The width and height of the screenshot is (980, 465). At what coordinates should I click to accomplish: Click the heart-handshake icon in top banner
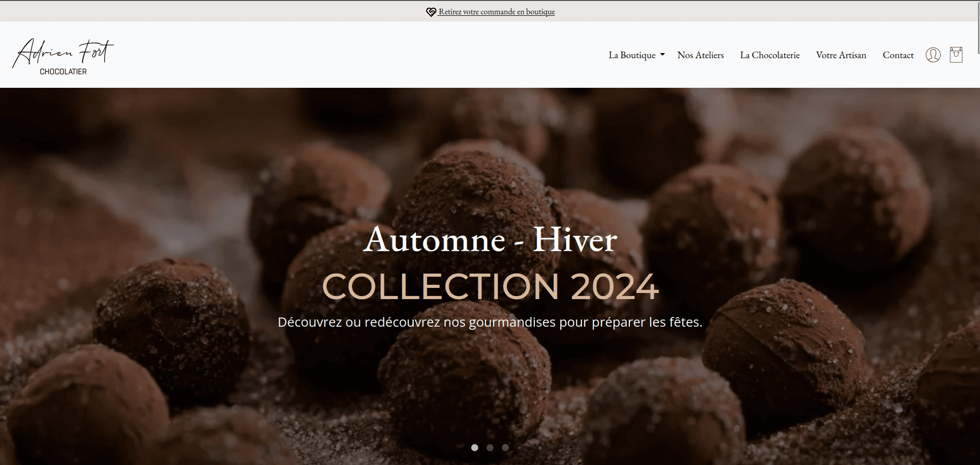pos(431,12)
